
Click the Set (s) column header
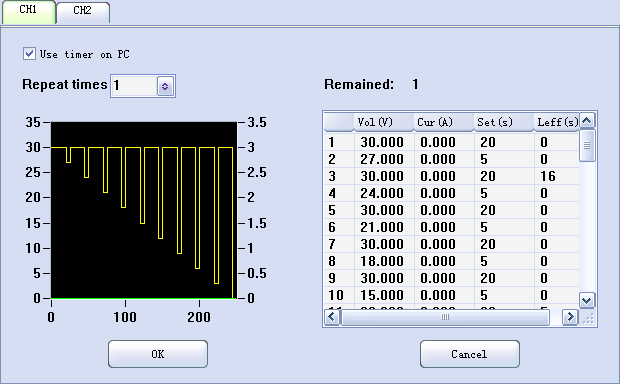click(x=504, y=122)
